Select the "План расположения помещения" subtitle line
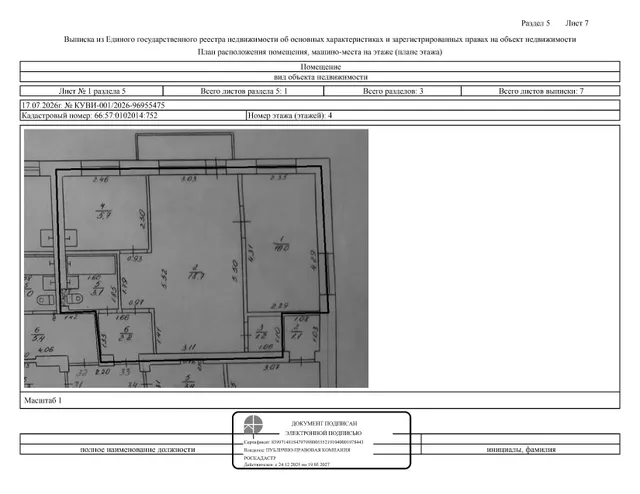The width and height of the screenshot is (640, 494). (x=320, y=52)
